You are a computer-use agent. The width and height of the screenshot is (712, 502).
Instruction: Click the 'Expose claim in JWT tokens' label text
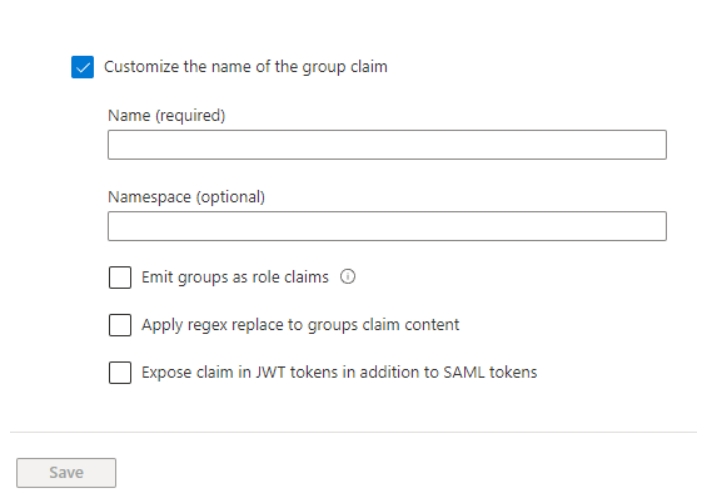point(338,372)
